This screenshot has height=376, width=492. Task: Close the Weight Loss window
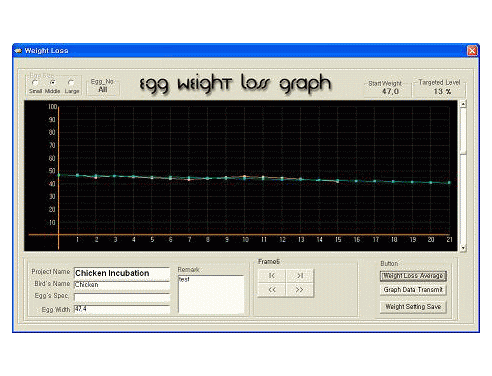coord(472,51)
